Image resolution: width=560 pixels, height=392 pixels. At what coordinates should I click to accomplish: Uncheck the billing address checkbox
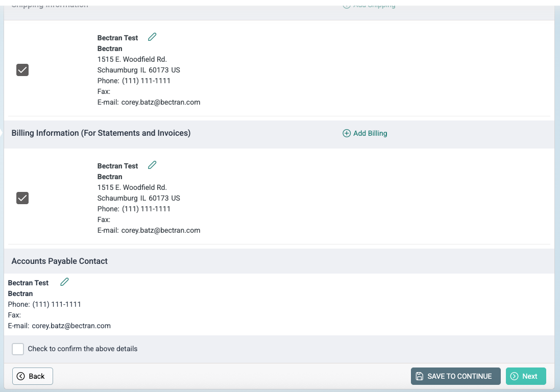tap(22, 198)
